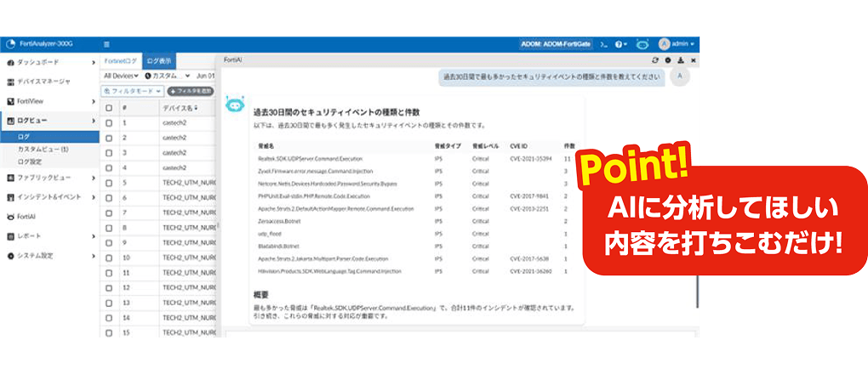Image resolution: width=868 pixels, height=374 pixels.
Task: Click CVE-2017-9841 in the threat table
Action: coord(530,196)
